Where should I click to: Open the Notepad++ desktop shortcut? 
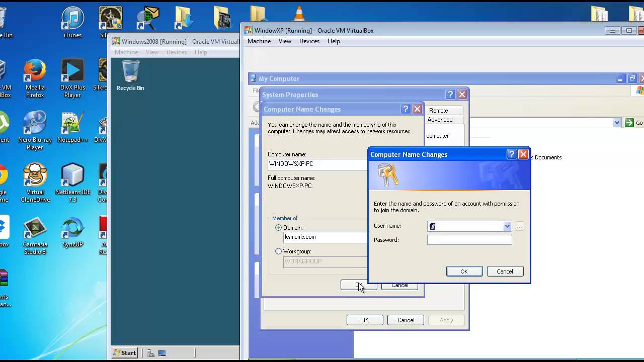pos(72,127)
